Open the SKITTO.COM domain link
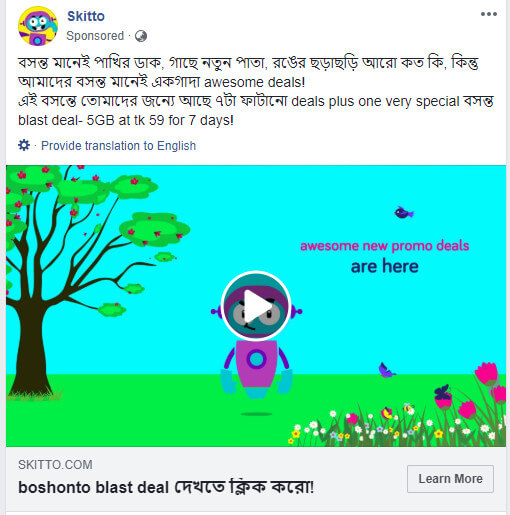Image resolution: width=510 pixels, height=515 pixels. (55, 465)
